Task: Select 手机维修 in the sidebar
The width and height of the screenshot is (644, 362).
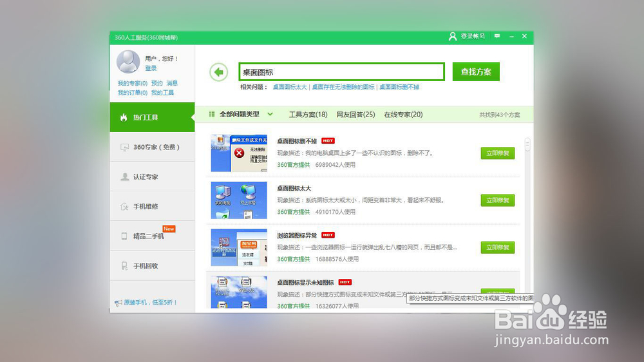Action: (x=153, y=206)
